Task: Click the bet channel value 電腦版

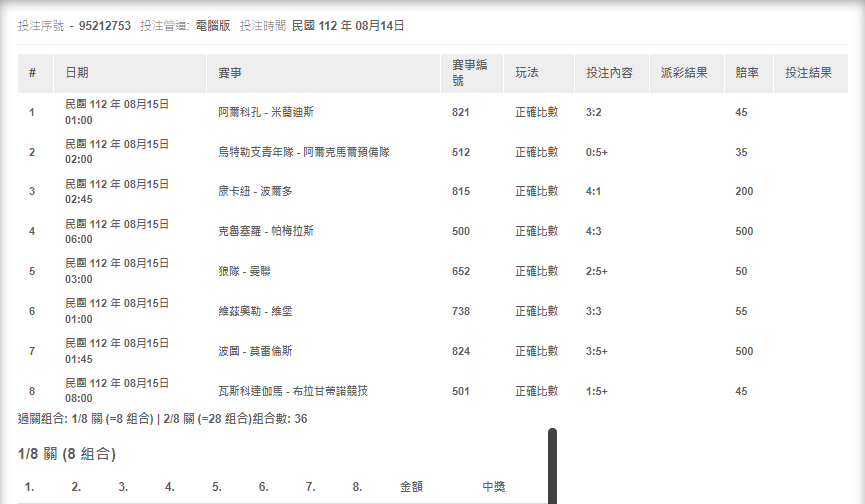Action: pyautogui.click(x=213, y=26)
